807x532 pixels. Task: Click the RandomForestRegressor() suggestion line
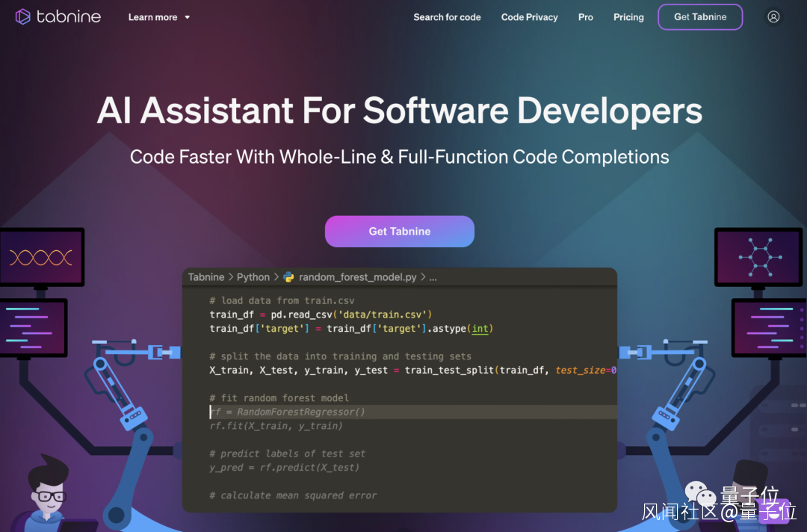tap(287, 412)
